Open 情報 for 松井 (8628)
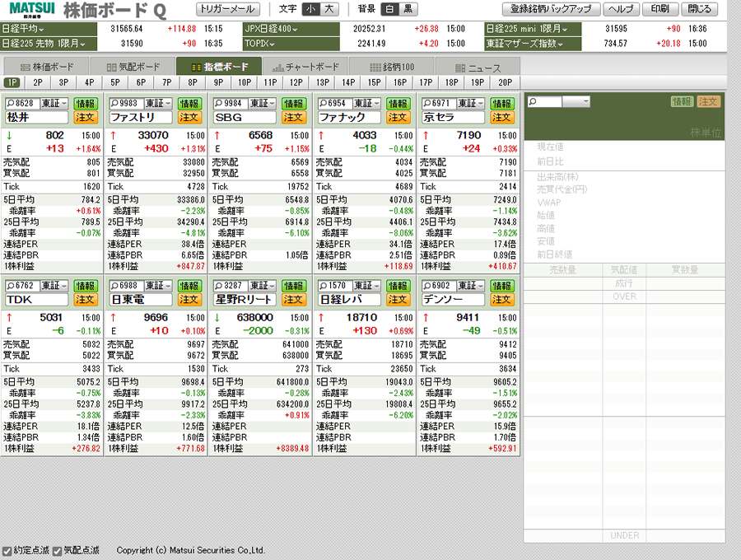 85,103
